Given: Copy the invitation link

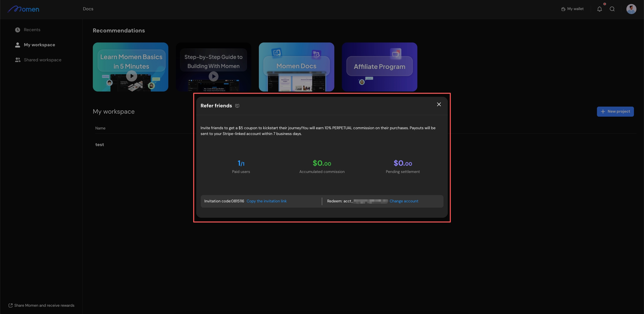Looking at the screenshot, I should coord(266,201).
